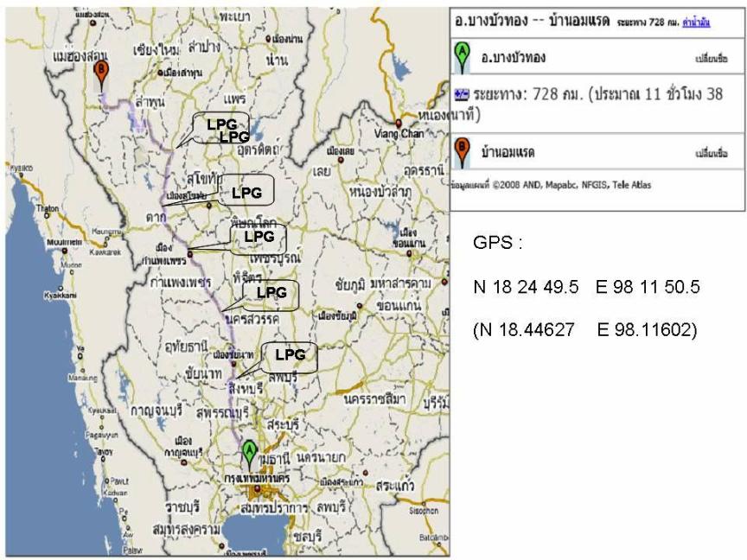Image resolution: width=747 pixels, height=560 pixels.
Task: Click the บ้านอมแรด destination name in panel
Action: coord(508,153)
